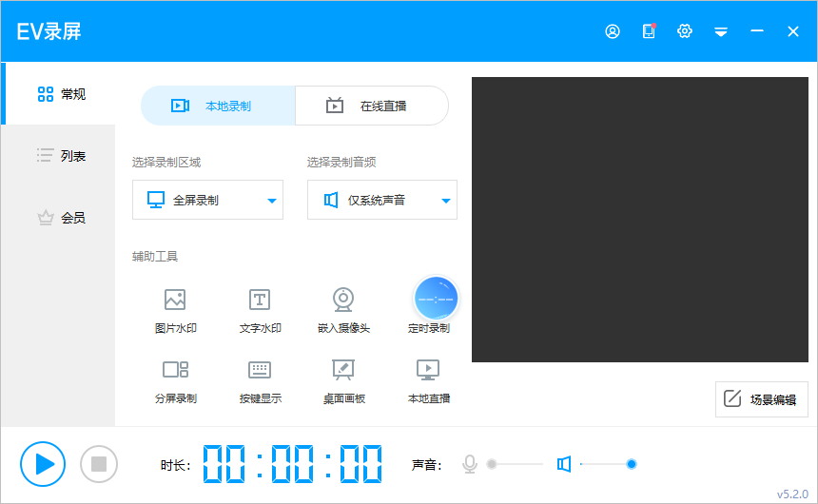
Task: Open the title bar dropdown menu icon
Action: [721, 32]
